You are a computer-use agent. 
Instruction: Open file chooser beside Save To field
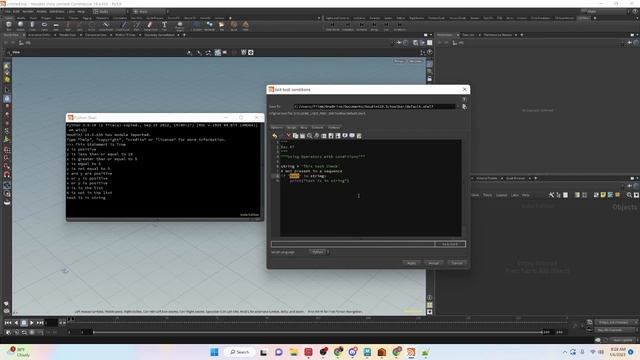point(464,107)
